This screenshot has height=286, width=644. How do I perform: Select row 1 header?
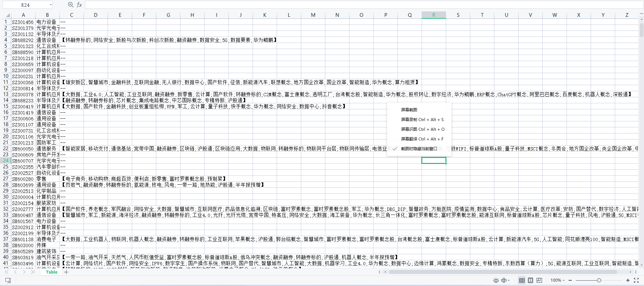(6, 22)
